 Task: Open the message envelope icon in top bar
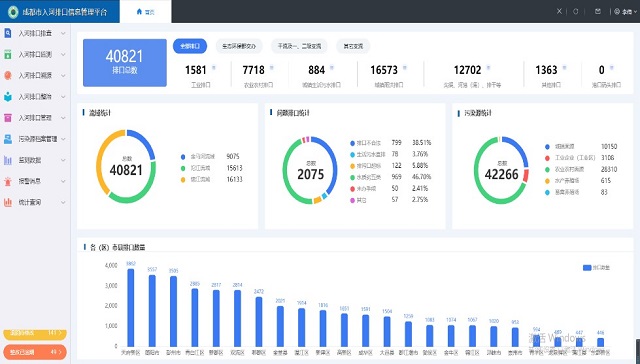pos(598,11)
